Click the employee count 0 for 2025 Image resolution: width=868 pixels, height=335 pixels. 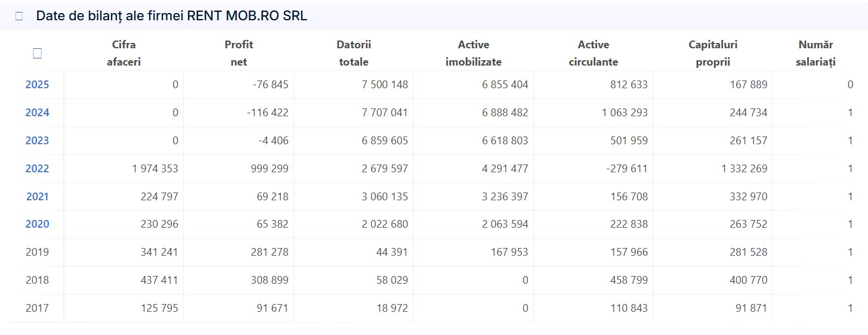[x=850, y=85]
